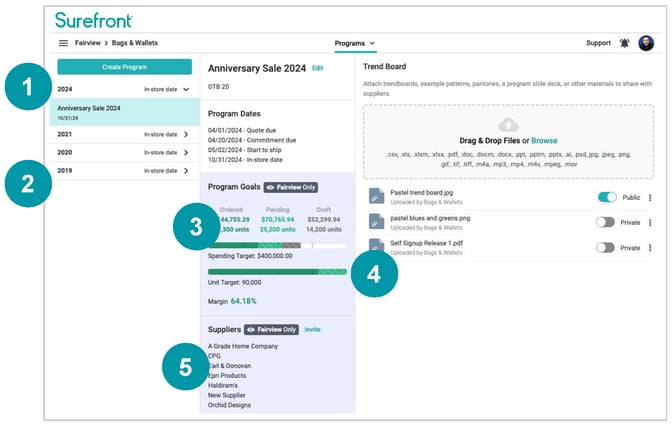Click the upload cloud icon in drop zone

click(x=509, y=124)
